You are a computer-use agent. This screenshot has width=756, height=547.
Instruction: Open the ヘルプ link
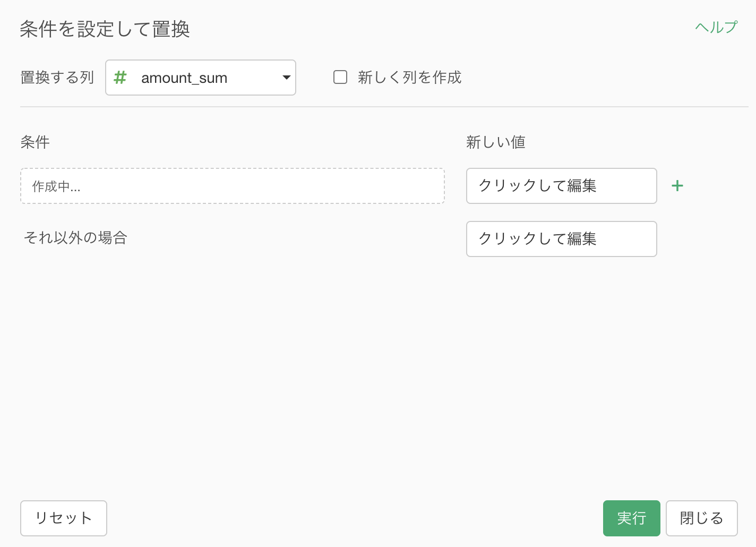click(x=716, y=27)
